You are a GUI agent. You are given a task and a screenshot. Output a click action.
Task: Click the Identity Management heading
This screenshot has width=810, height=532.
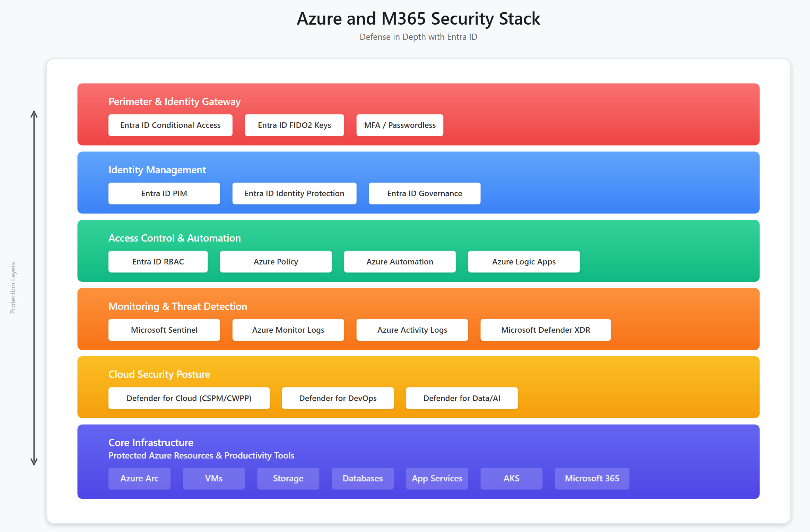pyautogui.click(x=157, y=170)
